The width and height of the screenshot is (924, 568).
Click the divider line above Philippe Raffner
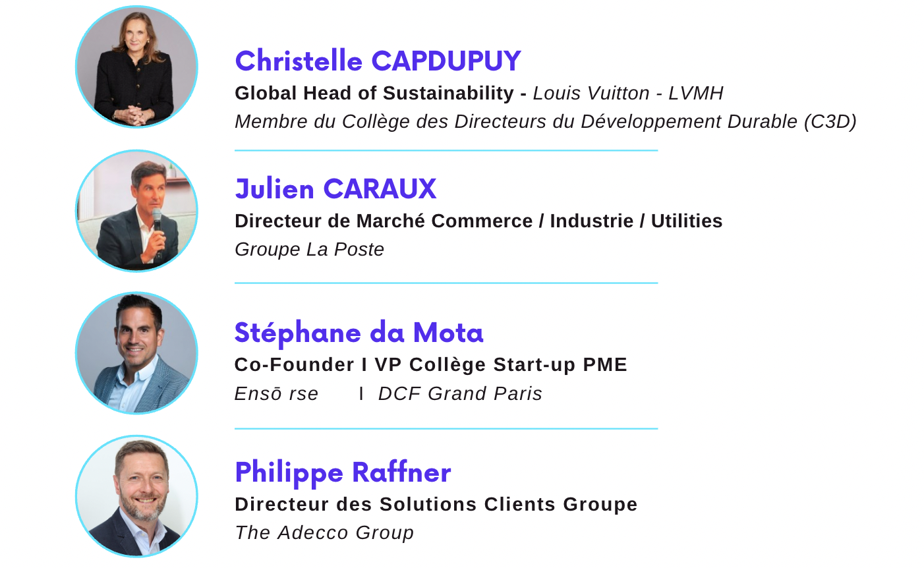(x=446, y=429)
